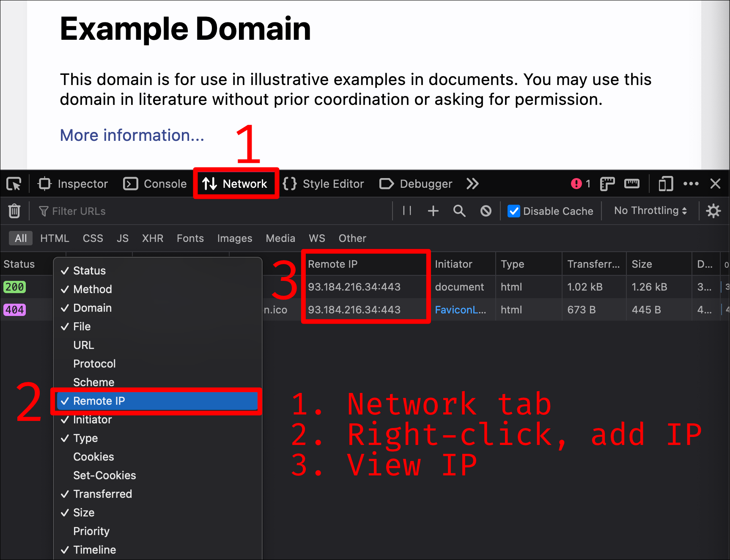
Task: Clear network log with trash icon
Action: click(14, 211)
